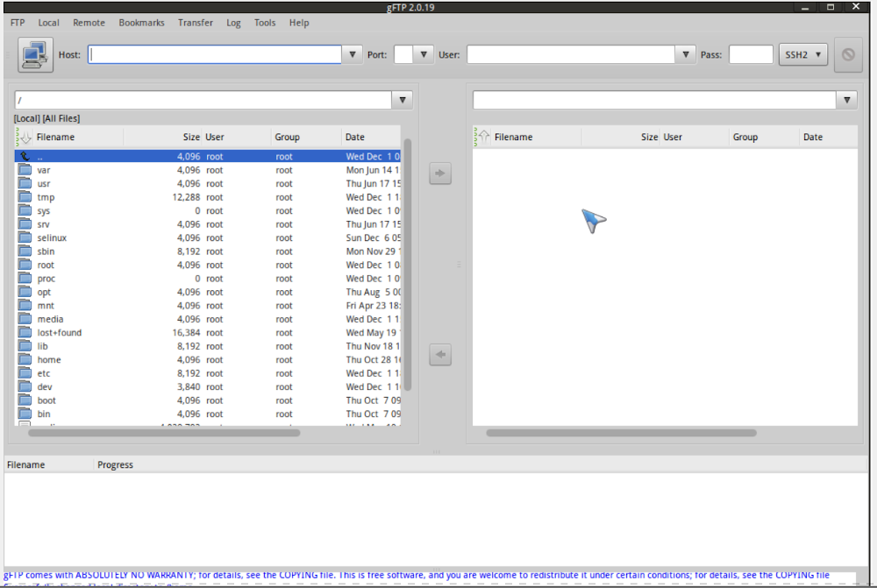Sort remote files by User column

695,137
